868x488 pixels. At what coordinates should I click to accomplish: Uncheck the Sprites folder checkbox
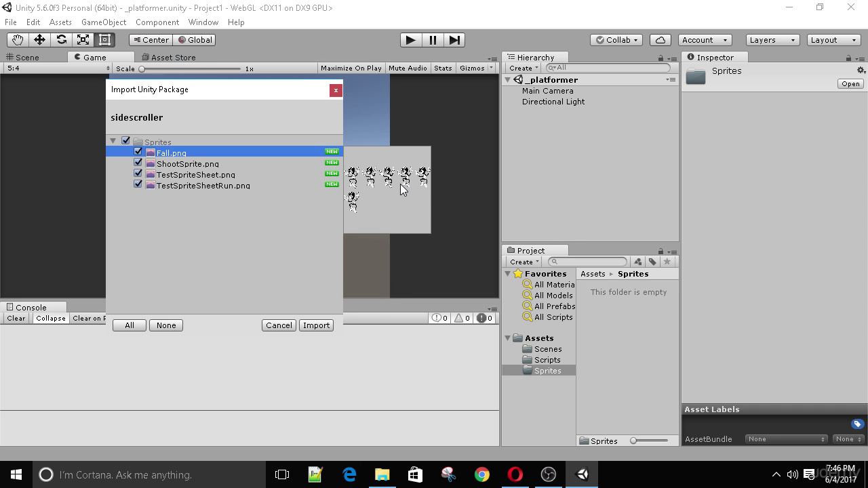[x=125, y=141]
